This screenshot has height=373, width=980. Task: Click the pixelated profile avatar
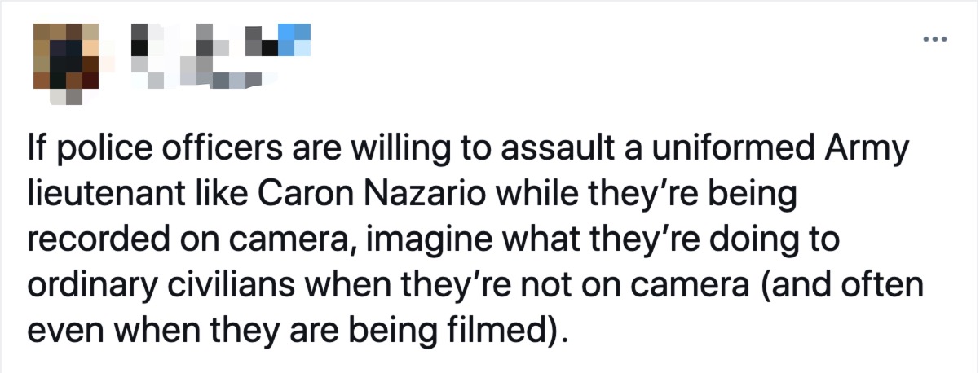65,59
